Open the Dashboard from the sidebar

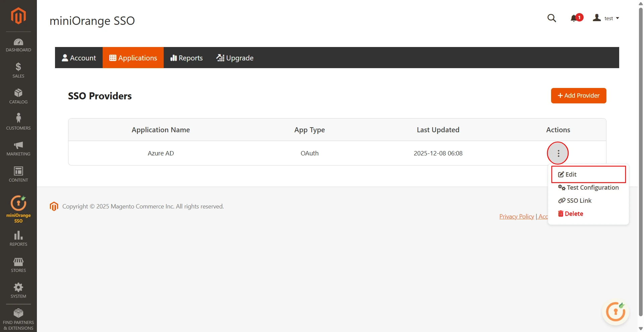[18, 45]
